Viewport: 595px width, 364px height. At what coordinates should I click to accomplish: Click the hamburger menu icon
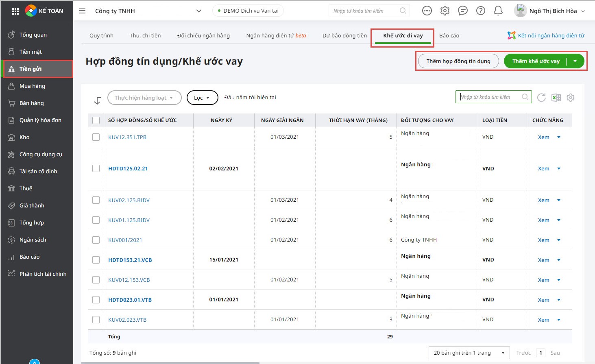[x=82, y=11]
